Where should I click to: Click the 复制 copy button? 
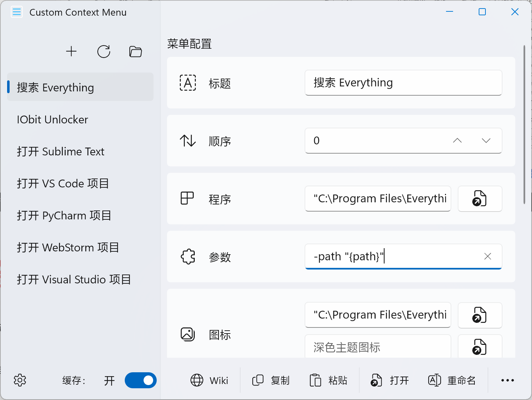(271, 380)
